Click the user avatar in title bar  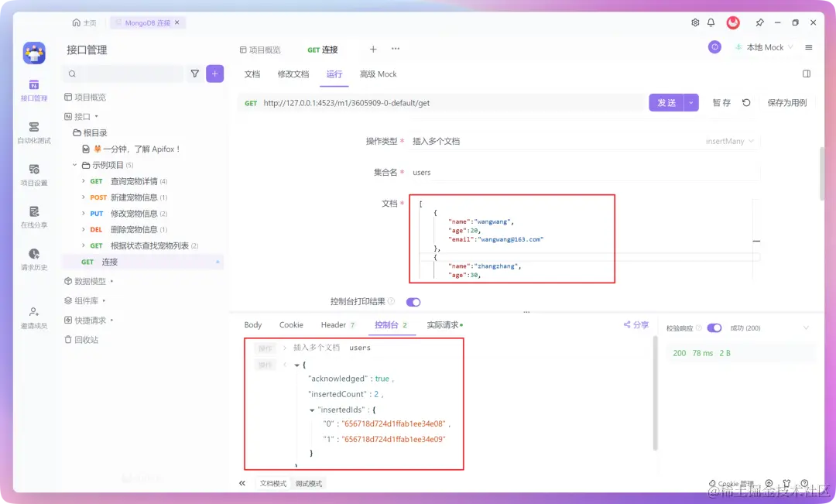[x=733, y=22]
